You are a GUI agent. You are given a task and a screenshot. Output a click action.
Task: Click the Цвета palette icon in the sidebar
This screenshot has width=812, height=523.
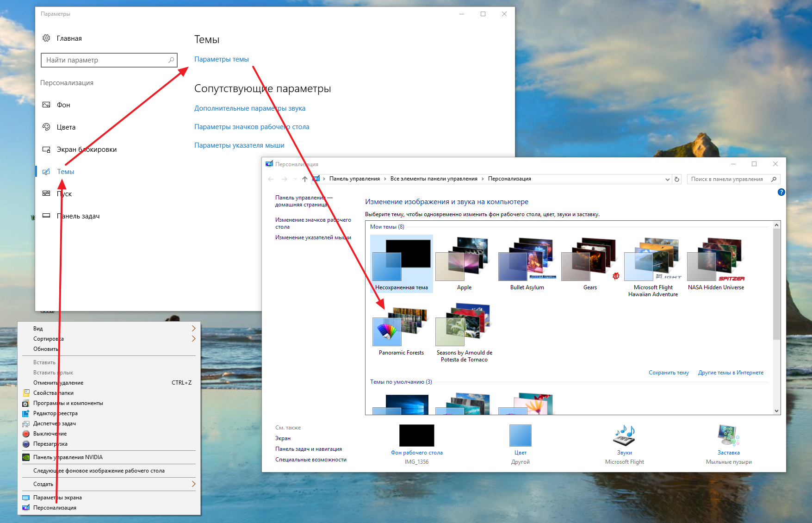(46, 127)
